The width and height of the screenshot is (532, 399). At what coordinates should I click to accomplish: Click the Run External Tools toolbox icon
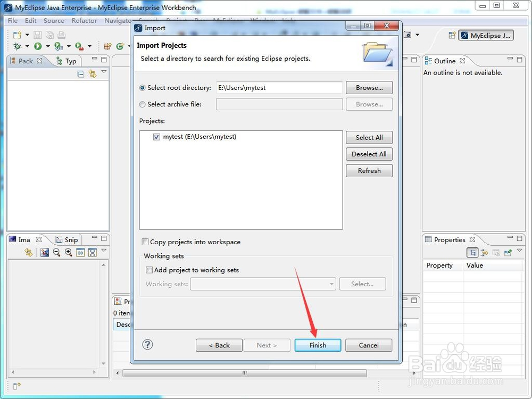pos(79,46)
